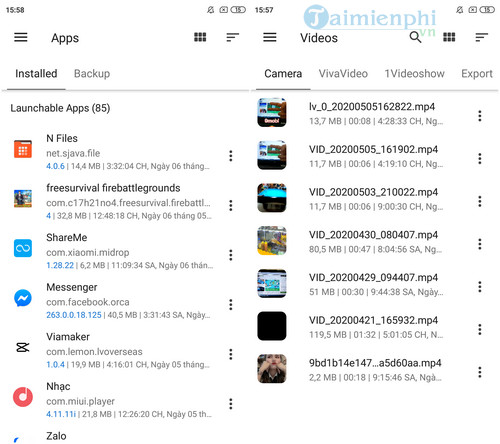Open hamburger menu in Videos screen
Screen dimensions: 500x444
pos(270,37)
